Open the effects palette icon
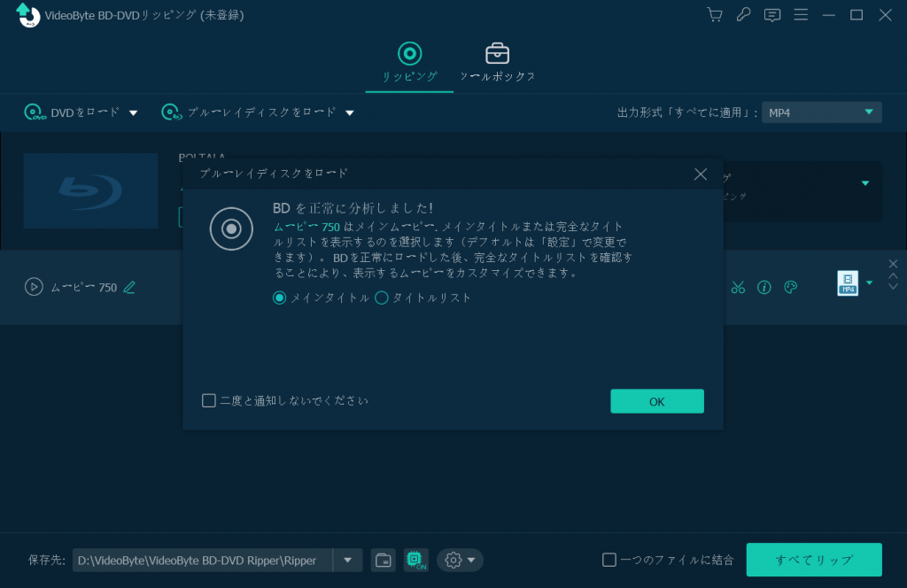907x588 pixels. (791, 288)
